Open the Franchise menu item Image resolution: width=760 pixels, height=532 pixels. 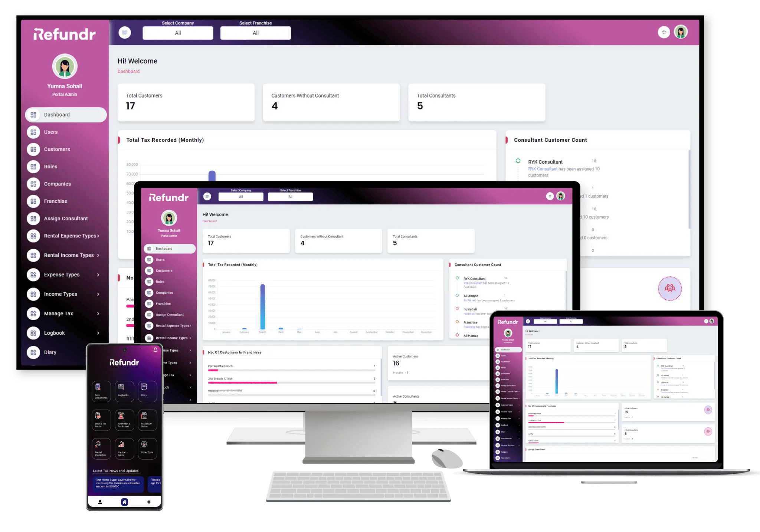click(54, 201)
